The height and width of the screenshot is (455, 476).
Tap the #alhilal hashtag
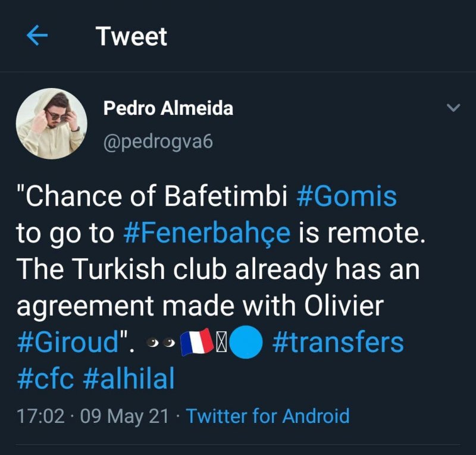point(129,379)
